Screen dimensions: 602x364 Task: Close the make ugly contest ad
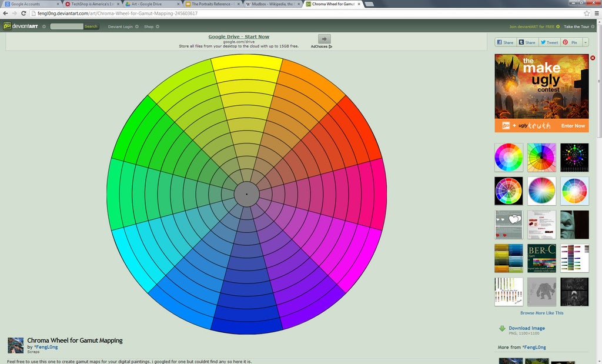[592, 58]
